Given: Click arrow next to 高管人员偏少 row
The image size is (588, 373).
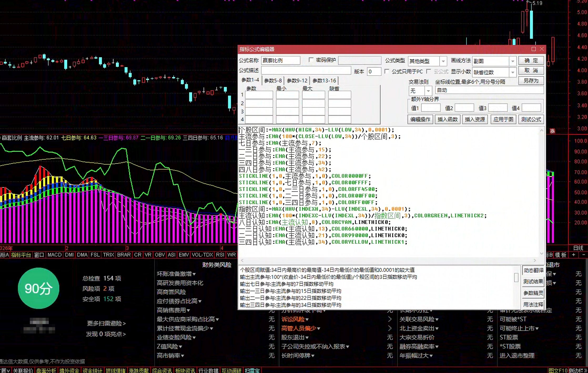Looking at the screenshot, I should click(x=390, y=328).
